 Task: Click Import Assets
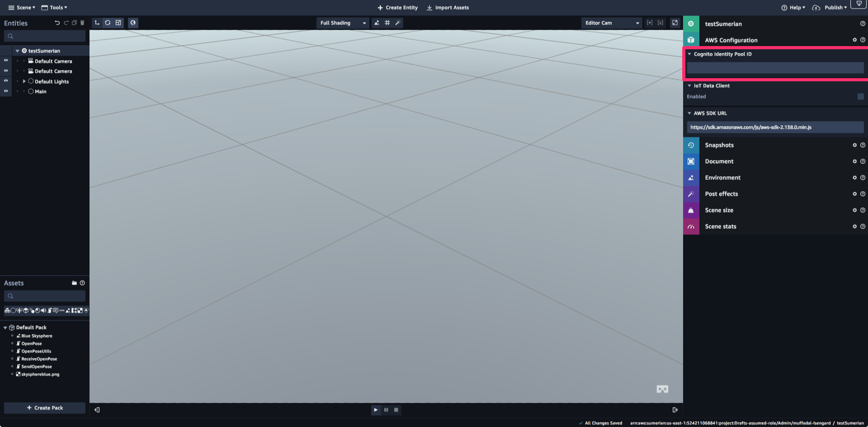[x=448, y=7]
